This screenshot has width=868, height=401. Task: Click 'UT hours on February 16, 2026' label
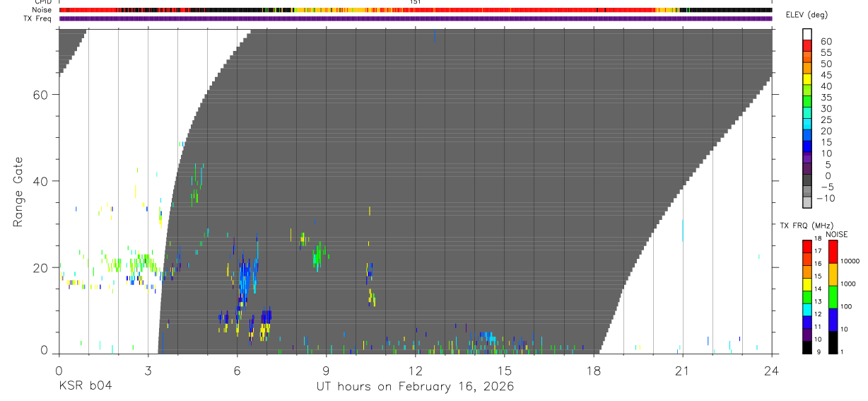click(415, 387)
